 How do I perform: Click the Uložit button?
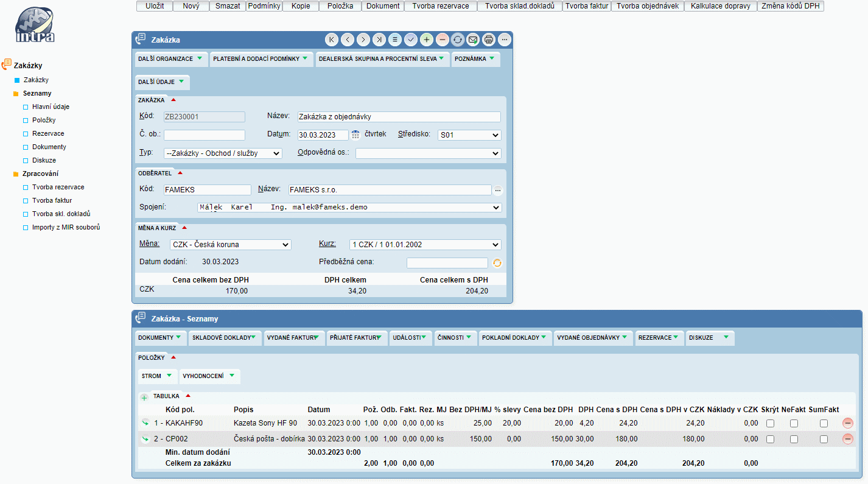tap(155, 6)
